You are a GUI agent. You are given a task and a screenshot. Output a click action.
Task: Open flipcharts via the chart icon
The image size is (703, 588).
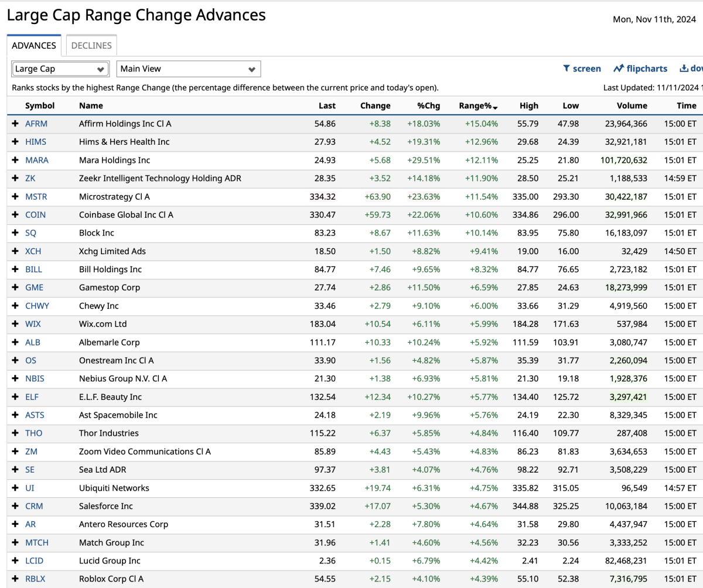619,69
